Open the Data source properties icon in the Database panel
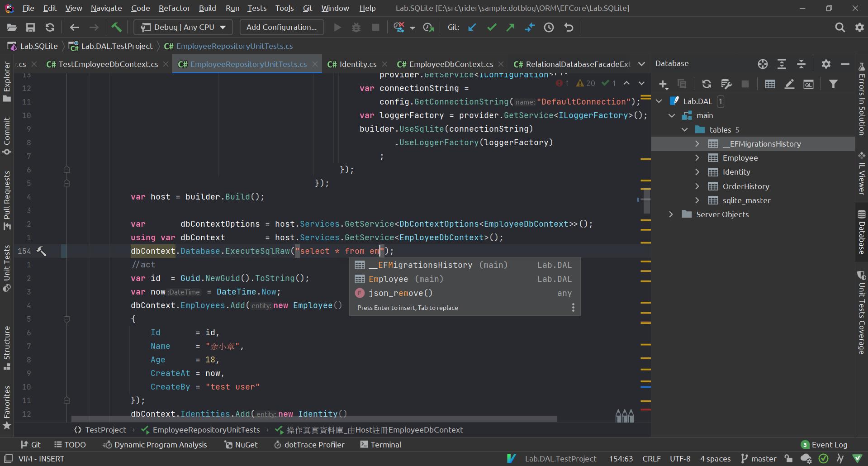 pyautogui.click(x=726, y=84)
